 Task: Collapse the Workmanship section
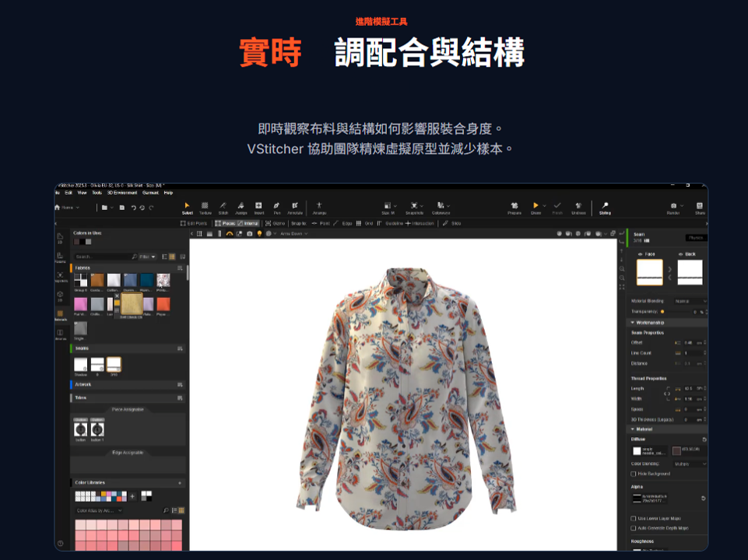(x=633, y=323)
